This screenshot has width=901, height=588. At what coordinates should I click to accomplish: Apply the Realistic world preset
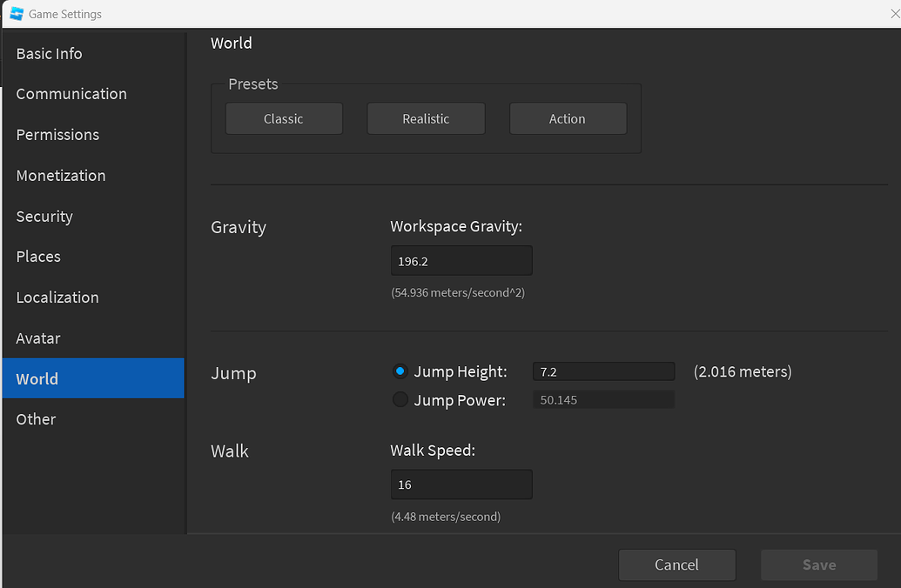(426, 118)
